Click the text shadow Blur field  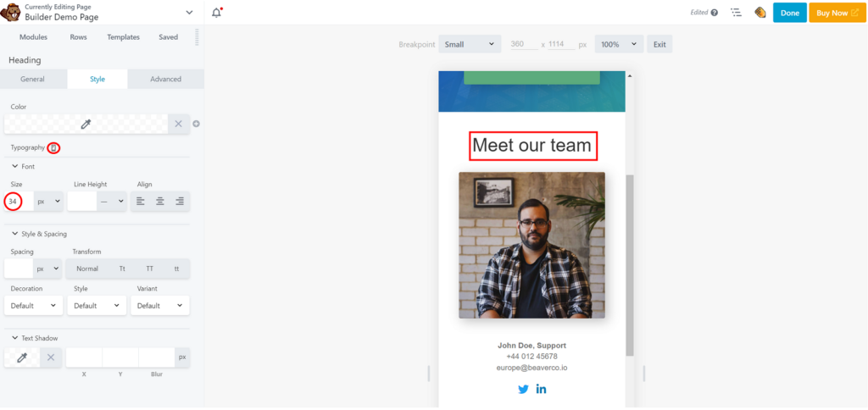157,357
